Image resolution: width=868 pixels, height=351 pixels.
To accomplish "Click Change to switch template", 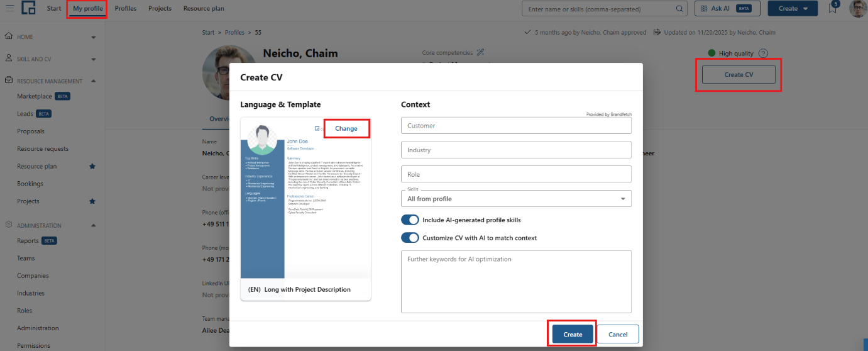I will tap(346, 128).
